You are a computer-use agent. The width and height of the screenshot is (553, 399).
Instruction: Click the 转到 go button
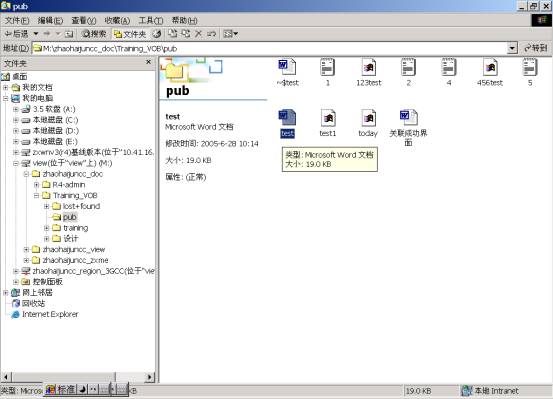click(x=536, y=48)
